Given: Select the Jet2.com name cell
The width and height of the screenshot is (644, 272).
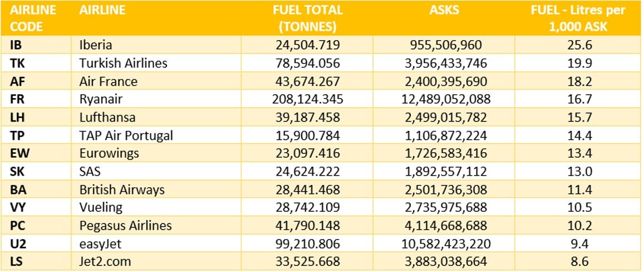Looking at the screenshot, I should [x=105, y=262].
